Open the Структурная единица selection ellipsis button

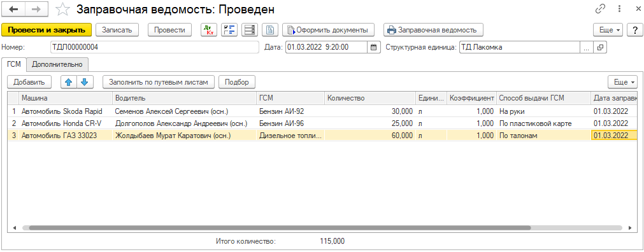586,47
